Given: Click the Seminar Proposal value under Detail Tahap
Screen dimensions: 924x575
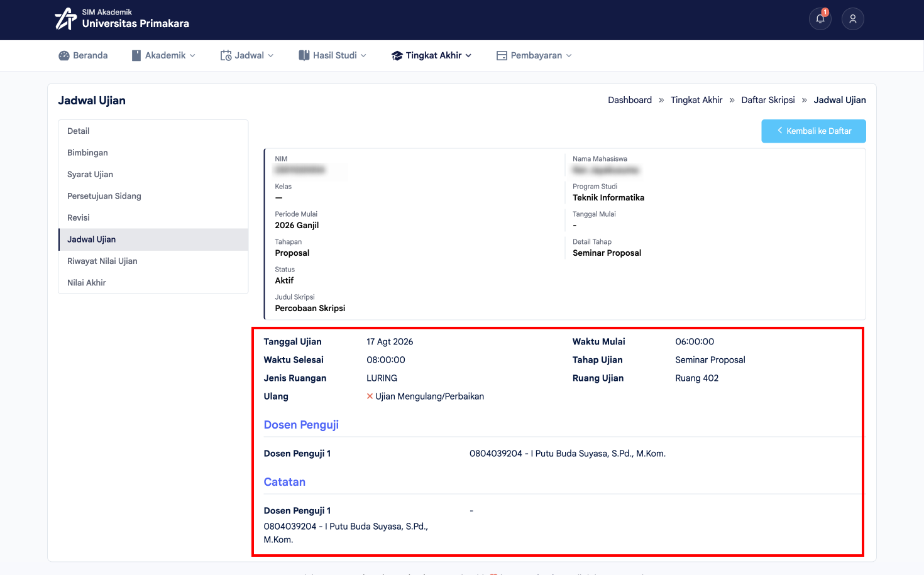Looking at the screenshot, I should (x=607, y=253).
